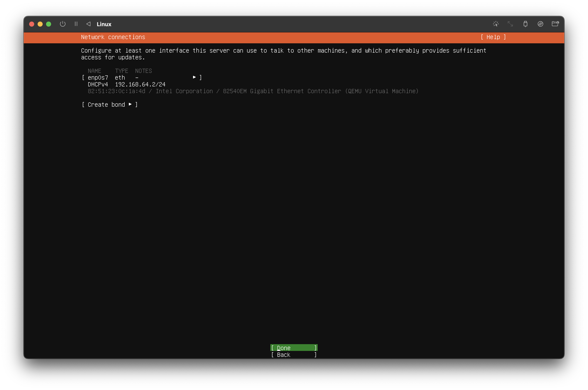Toggle capture mouse cursor icon
The height and width of the screenshot is (390, 588).
496,24
